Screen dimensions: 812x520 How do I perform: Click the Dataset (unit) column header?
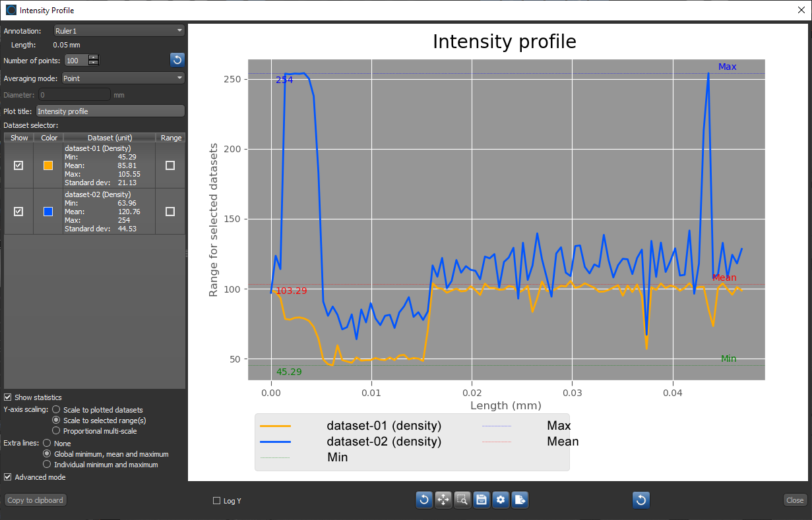click(x=109, y=138)
